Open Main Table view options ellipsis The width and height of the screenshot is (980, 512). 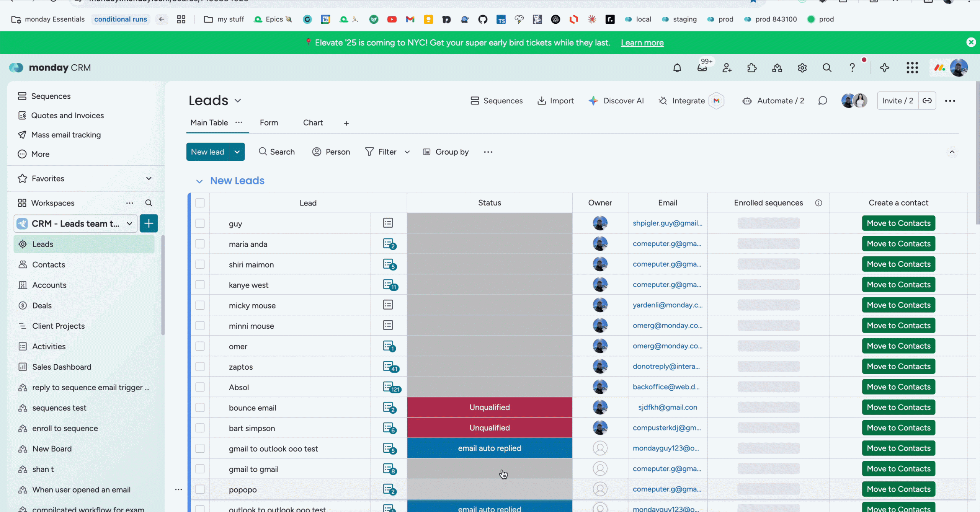coord(239,122)
